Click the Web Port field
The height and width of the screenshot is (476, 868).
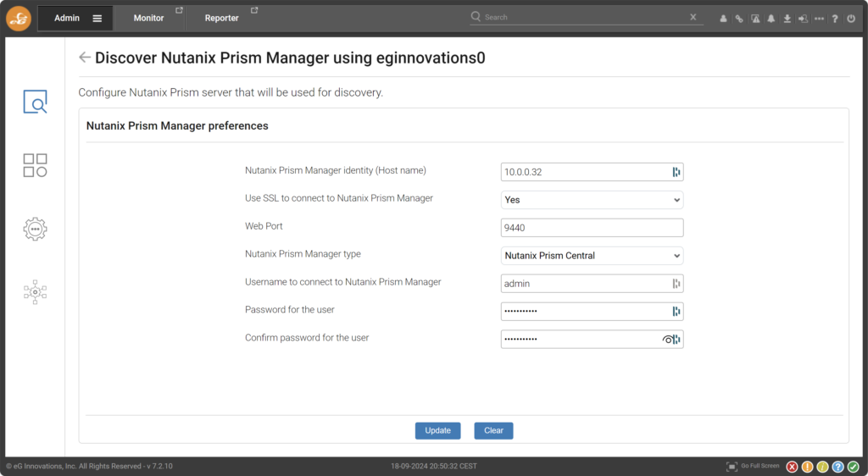592,228
